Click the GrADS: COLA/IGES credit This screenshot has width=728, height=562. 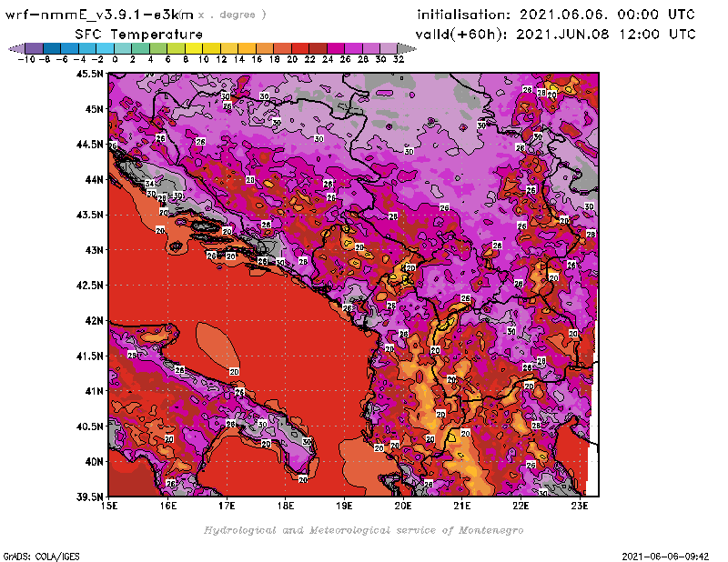tap(41, 557)
